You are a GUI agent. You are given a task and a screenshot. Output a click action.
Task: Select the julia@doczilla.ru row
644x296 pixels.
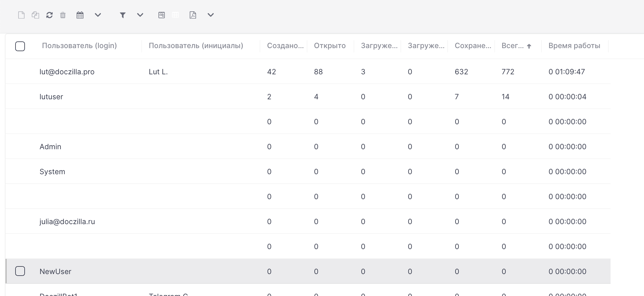[308, 221]
